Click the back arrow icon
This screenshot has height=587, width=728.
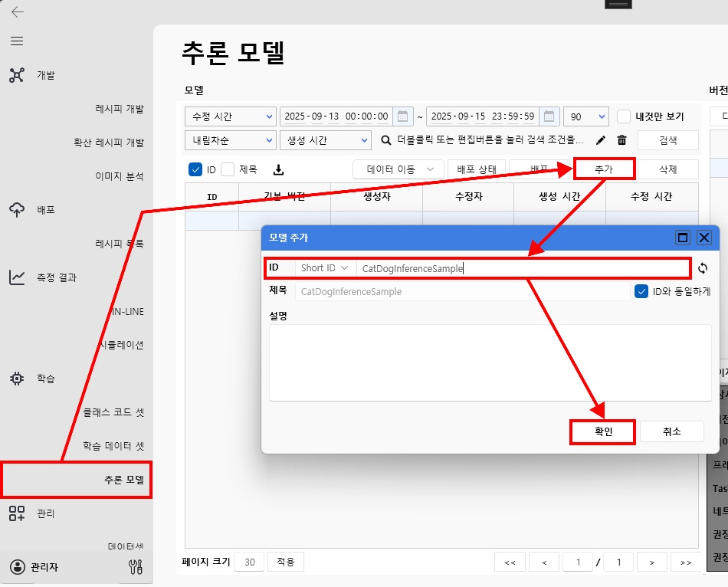(17, 11)
